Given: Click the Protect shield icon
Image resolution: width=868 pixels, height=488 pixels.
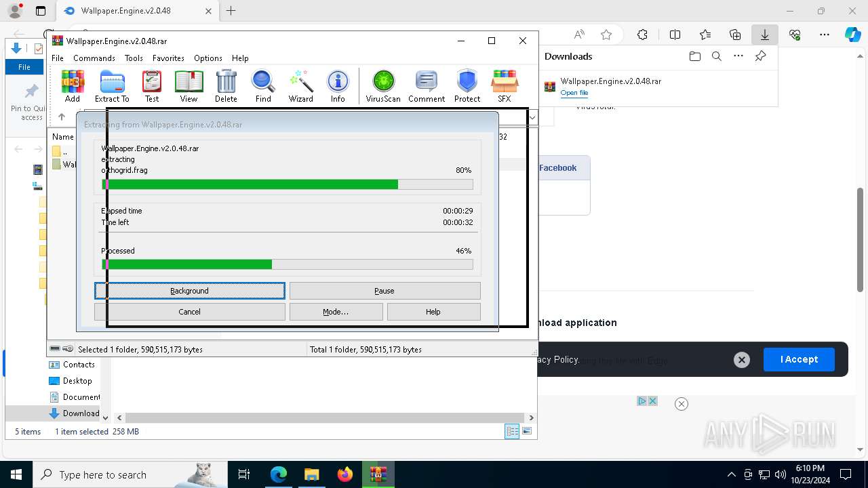Looking at the screenshot, I should (467, 86).
